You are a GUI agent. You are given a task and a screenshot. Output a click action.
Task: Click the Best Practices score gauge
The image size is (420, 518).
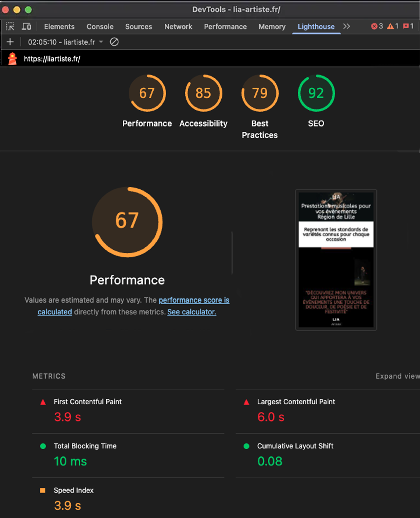point(260,93)
